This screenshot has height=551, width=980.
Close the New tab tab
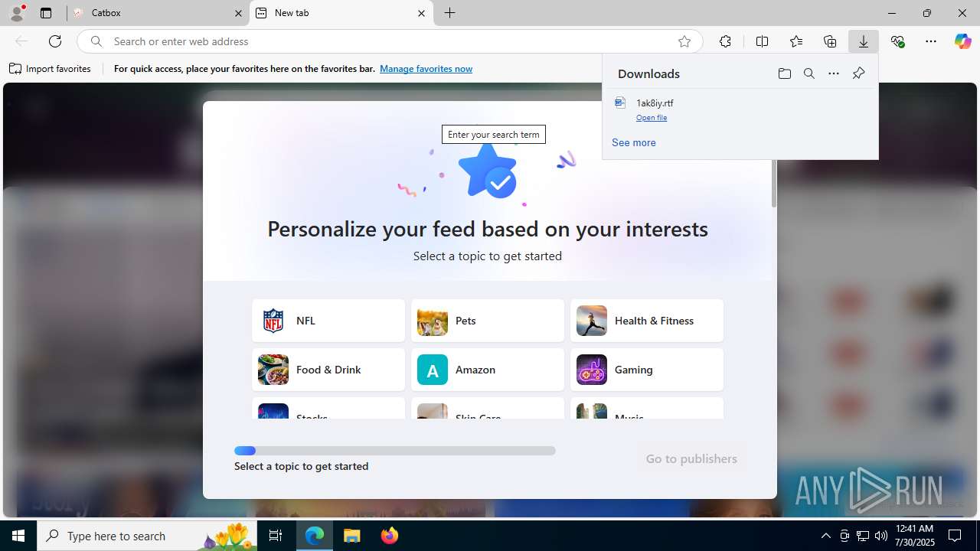click(x=421, y=13)
